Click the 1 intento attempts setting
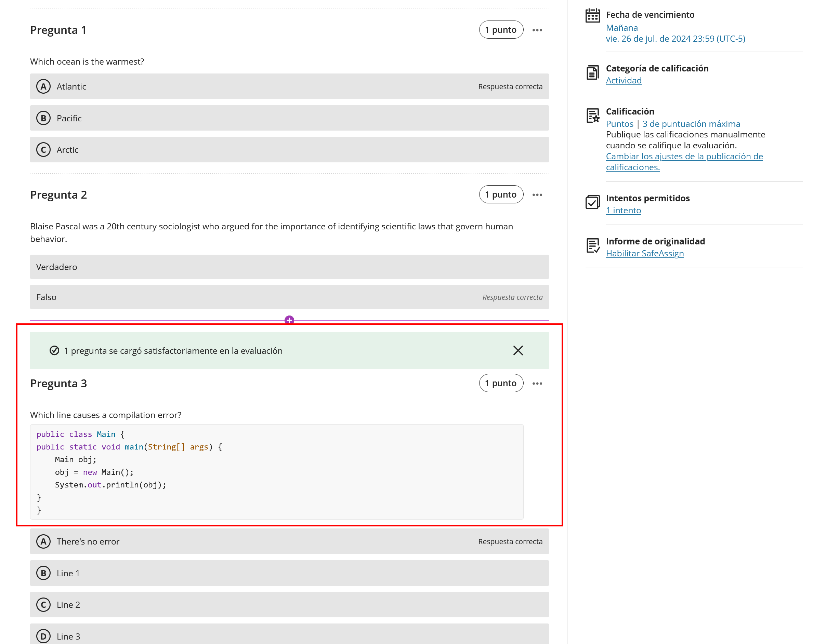The image size is (813, 644). pyautogui.click(x=623, y=210)
